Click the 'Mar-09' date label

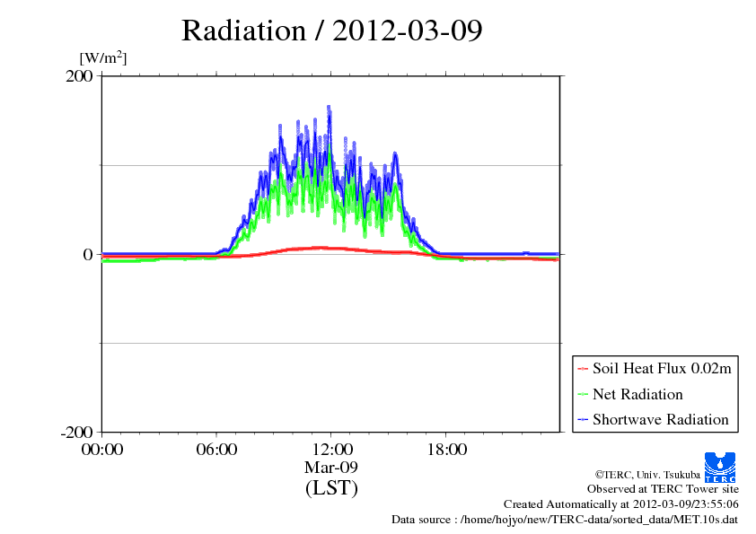pyautogui.click(x=331, y=467)
